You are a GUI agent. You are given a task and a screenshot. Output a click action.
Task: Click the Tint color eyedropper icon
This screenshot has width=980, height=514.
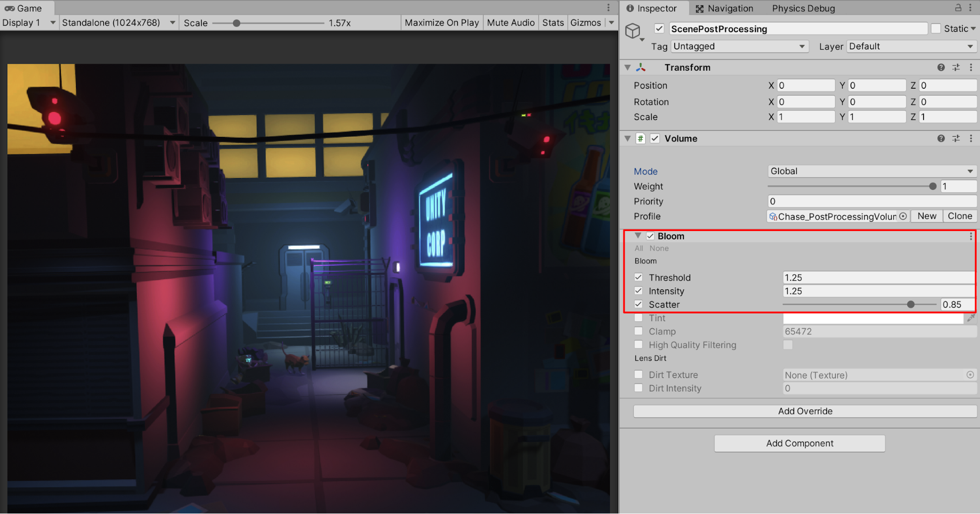point(971,318)
